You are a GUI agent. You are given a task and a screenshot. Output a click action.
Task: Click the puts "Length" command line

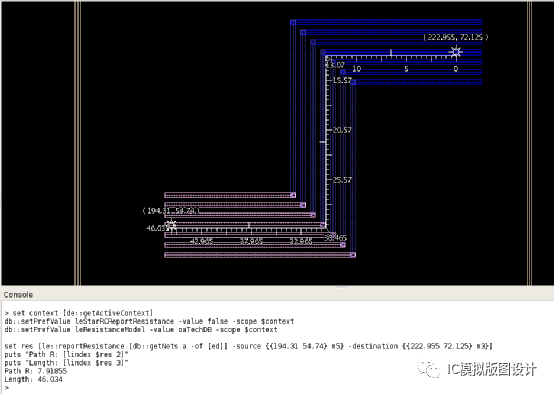coord(66,363)
